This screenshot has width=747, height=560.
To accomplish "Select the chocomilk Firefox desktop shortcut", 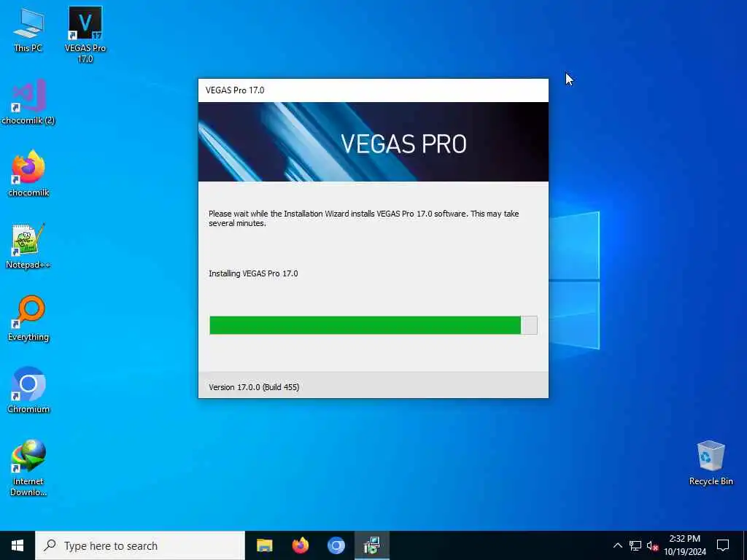I will pyautogui.click(x=28, y=174).
